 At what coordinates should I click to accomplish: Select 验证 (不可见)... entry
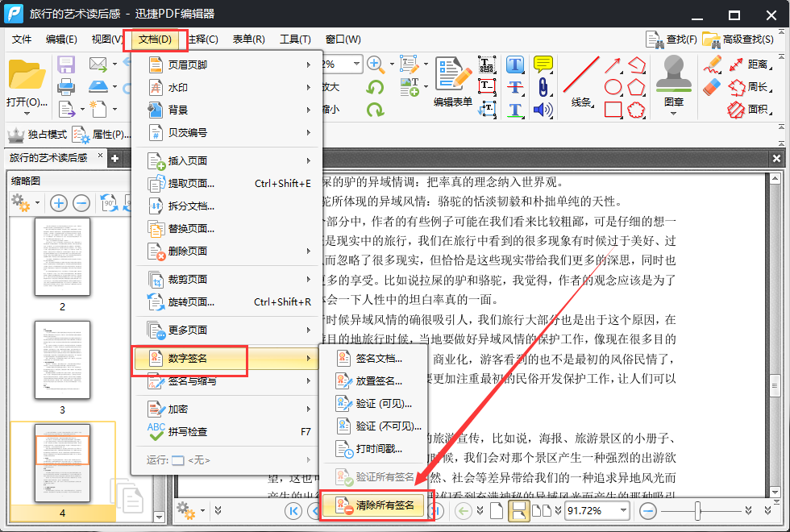(373, 426)
